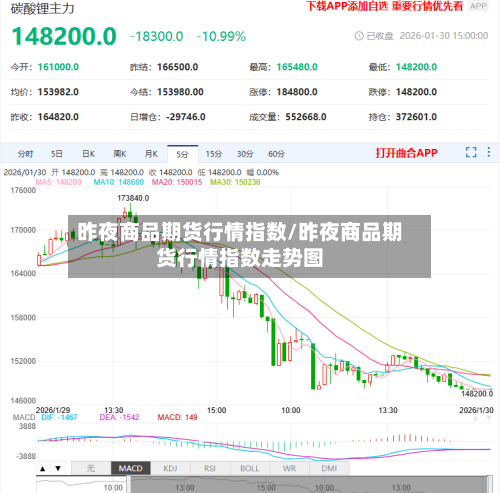This screenshot has width=500, height=493.
Task: Switch to the 5日 chart tab
Action: [57, 154]
